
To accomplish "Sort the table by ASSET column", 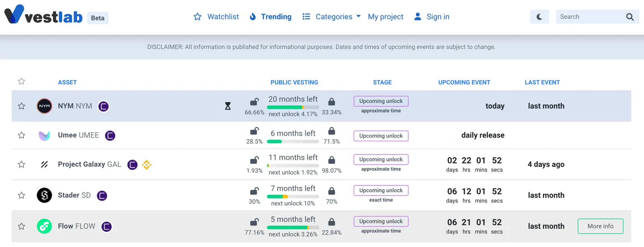I will [x=67, y=82].
